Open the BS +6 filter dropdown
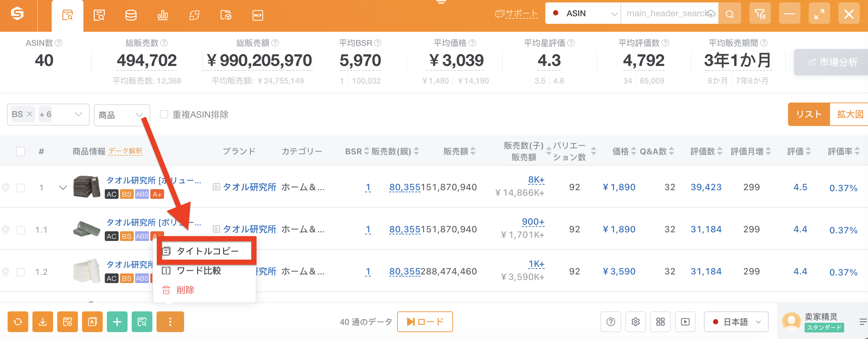The width and height of the screenshot is (868, 339). tap(48, 115)
